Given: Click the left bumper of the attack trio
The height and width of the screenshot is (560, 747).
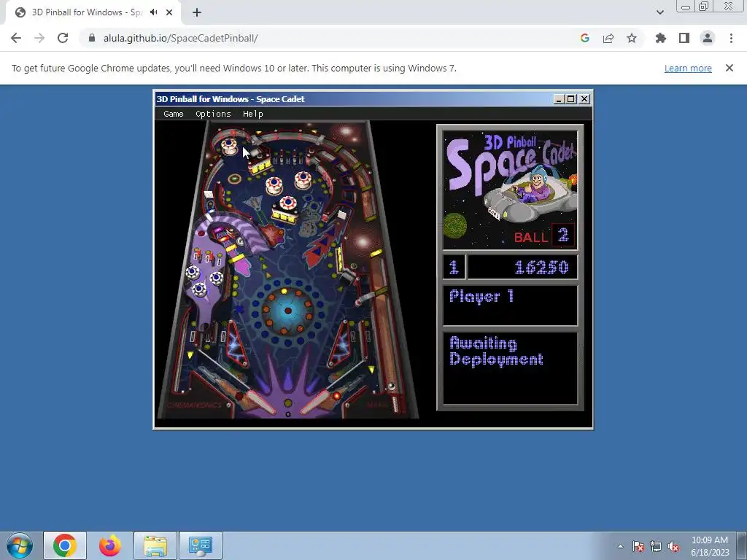Looking at the screenshot, I should [x=274, y=184].
